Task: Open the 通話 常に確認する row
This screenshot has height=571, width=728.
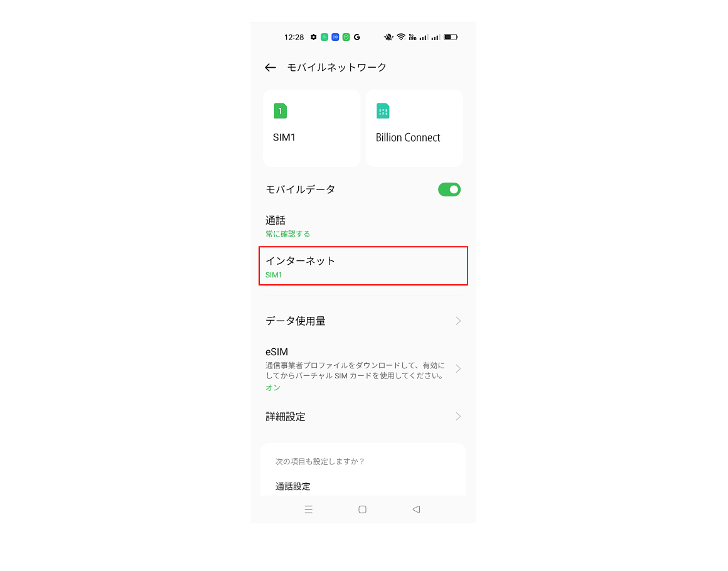Action: point(363,226)
